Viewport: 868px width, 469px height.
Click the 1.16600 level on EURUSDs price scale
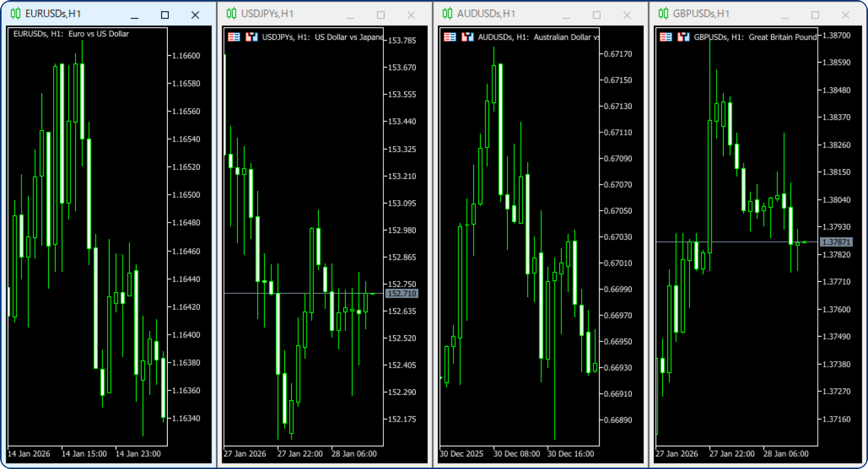[x=186, y=56]
